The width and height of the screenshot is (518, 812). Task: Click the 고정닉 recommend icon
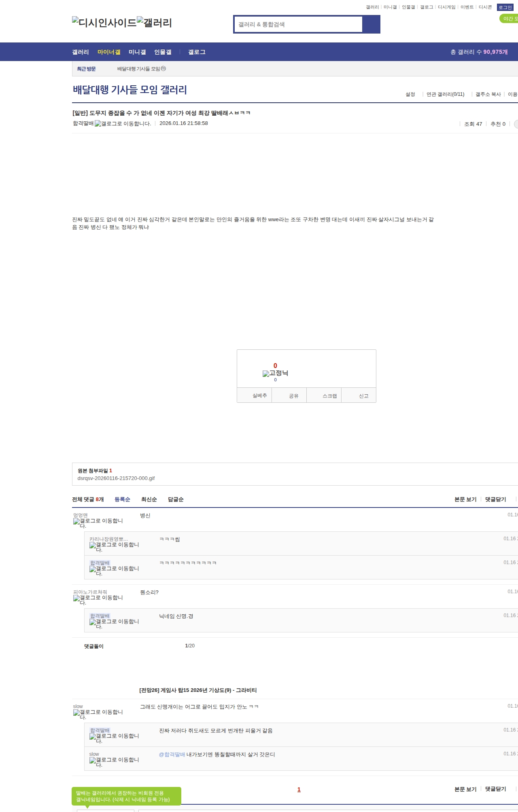(275, 373)
